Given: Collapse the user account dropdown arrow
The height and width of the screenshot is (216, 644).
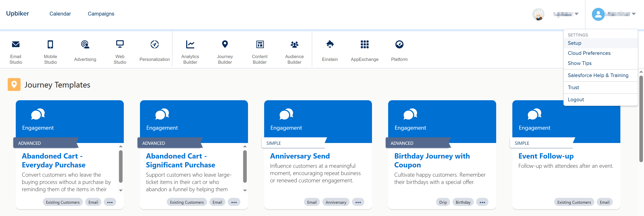Looking at the screenshot, I should 633,14.
